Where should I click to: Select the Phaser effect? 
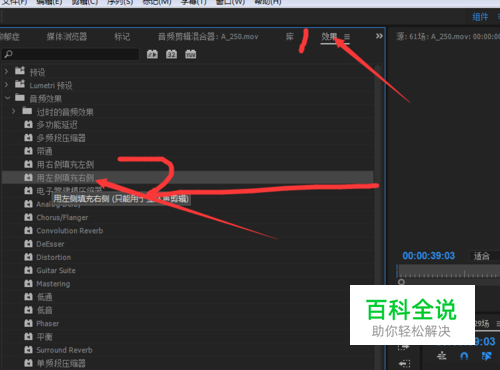tap(187, 323)
